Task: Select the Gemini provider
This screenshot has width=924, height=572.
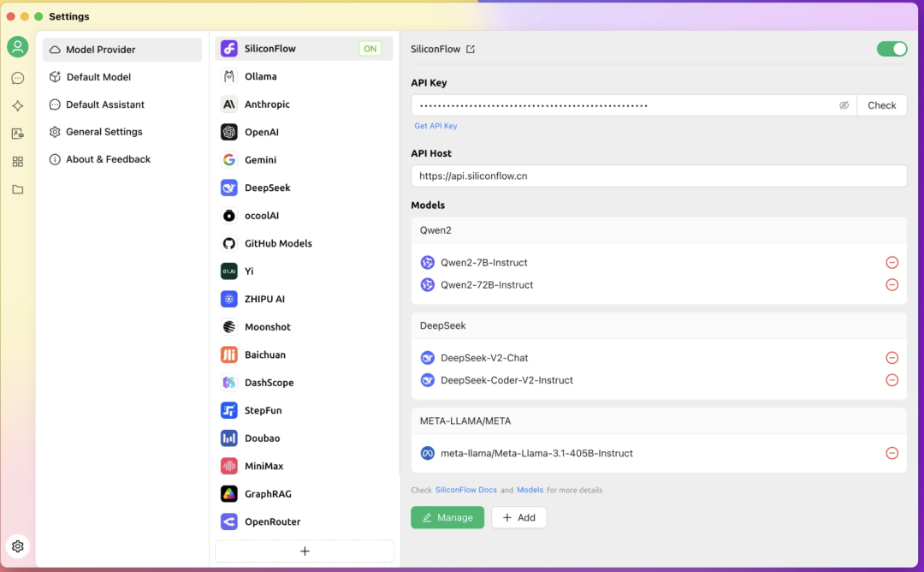Action: click(x=304, y=160)
